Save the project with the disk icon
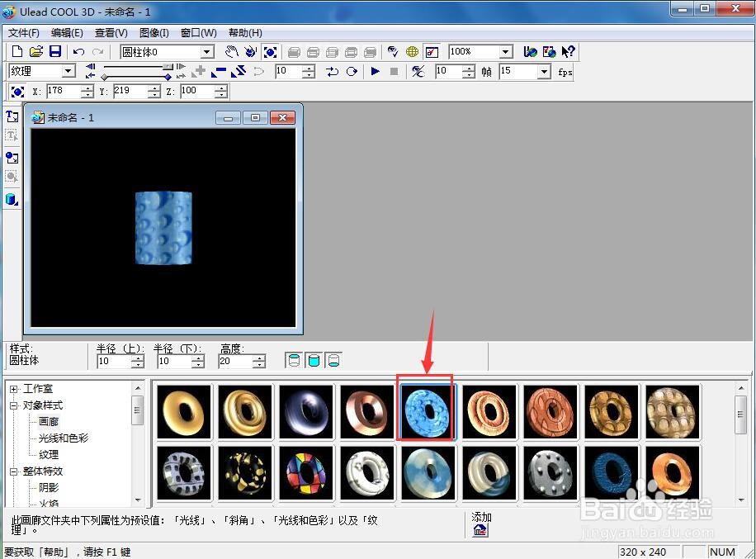The height and width of the screenshot is (559, 756). point(55,52)
